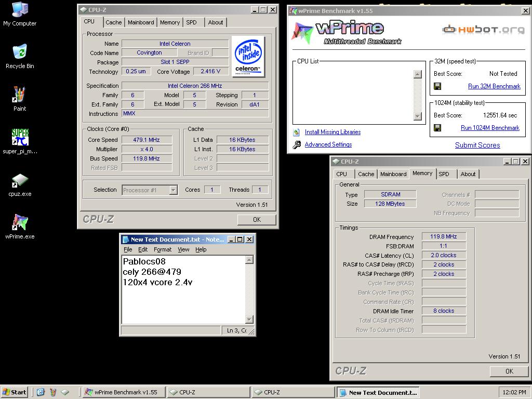Click the floppy save icon for 32M score
This screenshot has height=399, width=532.
coord(437,86)
